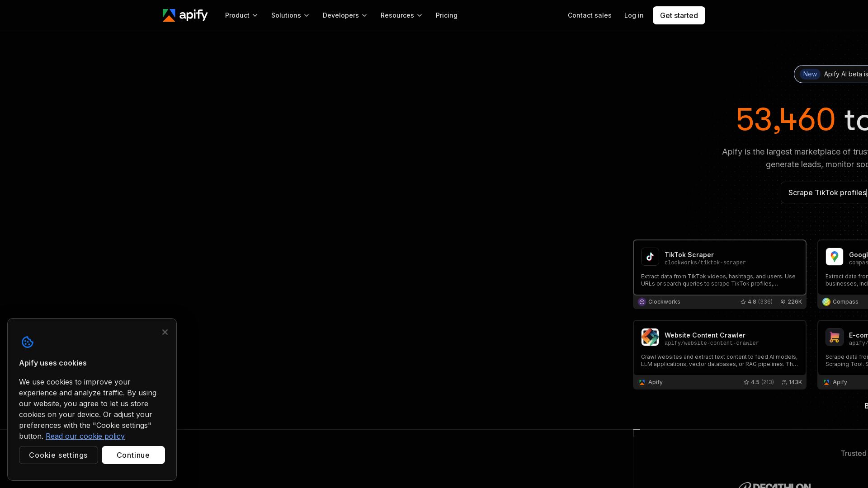Click the Apify author icon under the E-commerce card
The image size is (868, 488).
click(x=826, y=382)
